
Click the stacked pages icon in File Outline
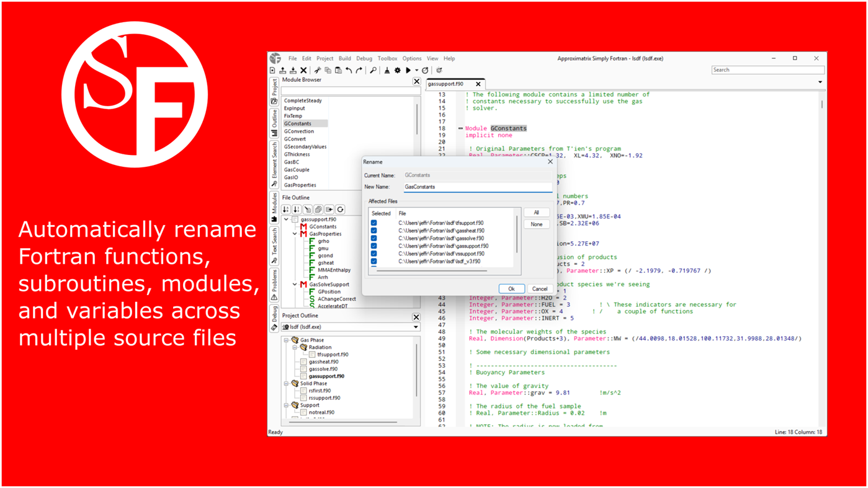tap(318, 210)
